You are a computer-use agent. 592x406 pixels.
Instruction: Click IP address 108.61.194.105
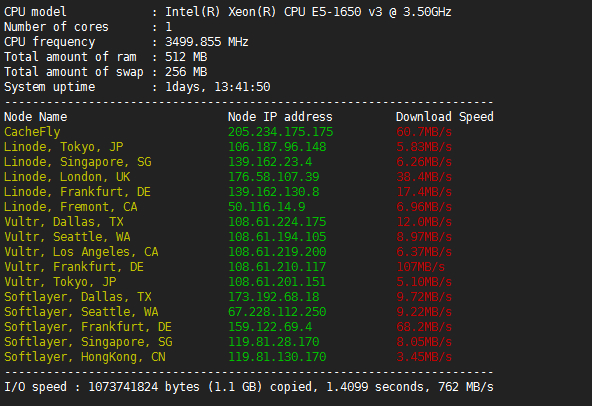point(277,237)
